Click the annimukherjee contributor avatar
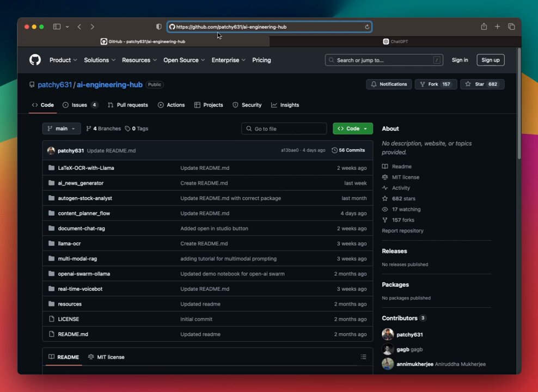 point(388,364)
